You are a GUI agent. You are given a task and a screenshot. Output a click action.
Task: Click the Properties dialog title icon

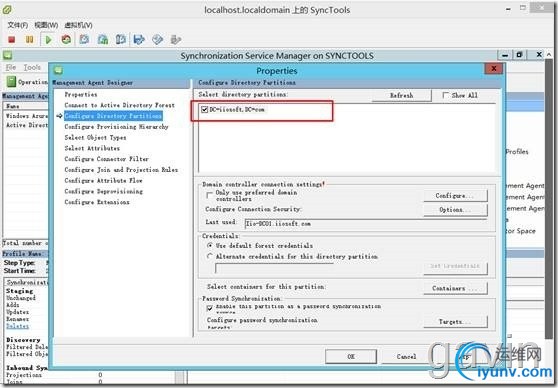tap(59, 70)
